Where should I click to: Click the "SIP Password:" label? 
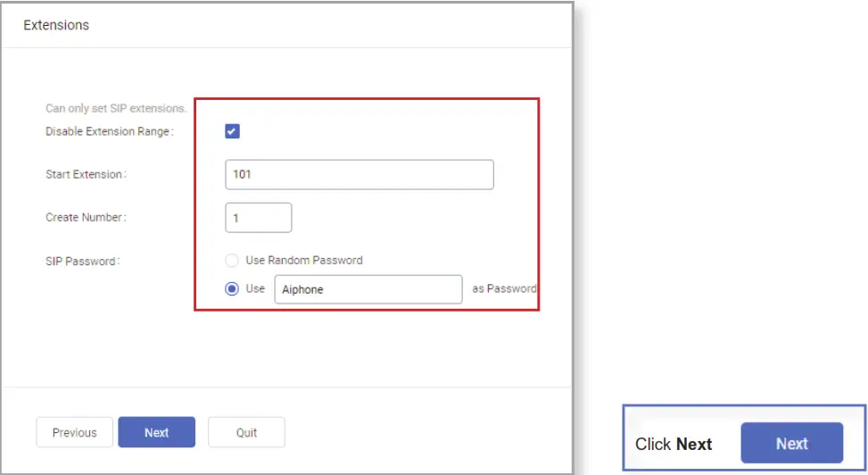(x=83, y=261)
